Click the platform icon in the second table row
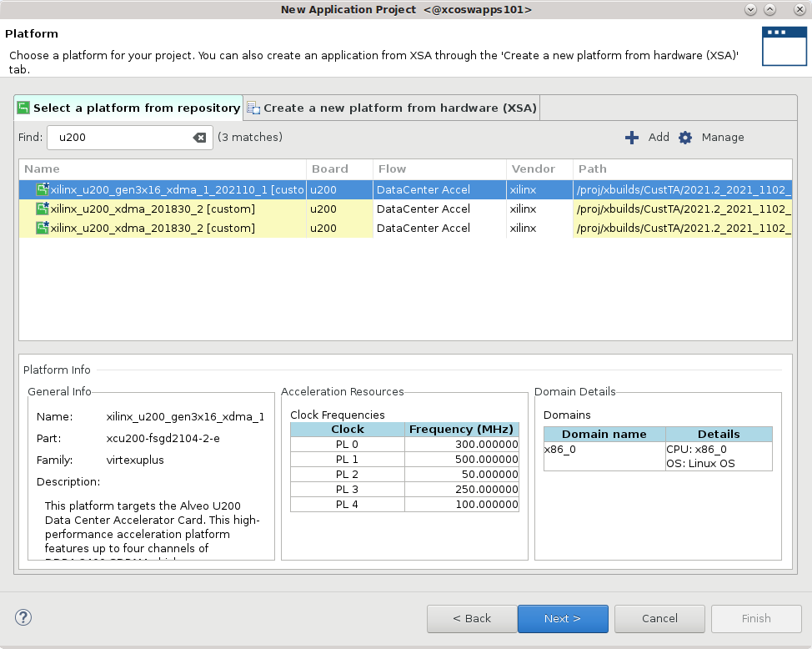 coord(43,209)
